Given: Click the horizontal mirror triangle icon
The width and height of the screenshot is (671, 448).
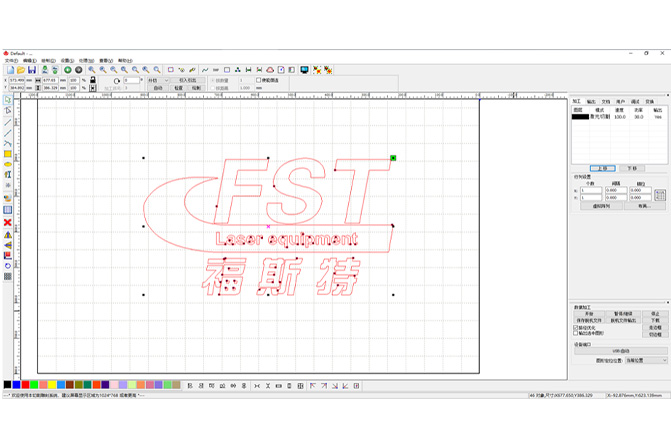Looking at the screenshot, I should (8, 235).
